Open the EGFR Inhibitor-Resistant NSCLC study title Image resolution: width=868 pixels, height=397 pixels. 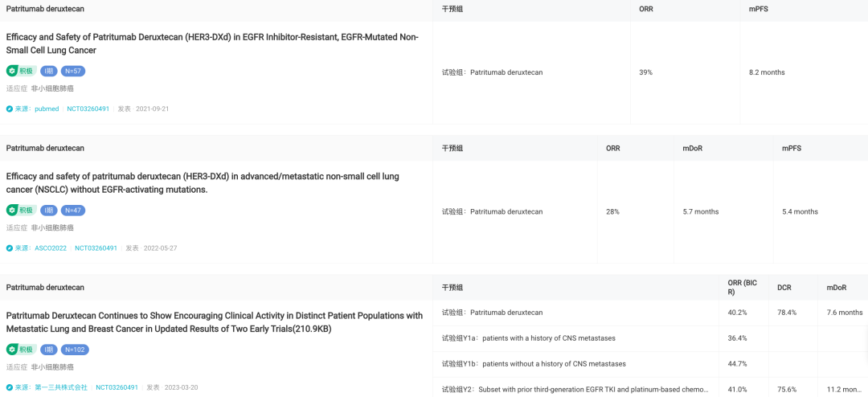pos(212,43)
